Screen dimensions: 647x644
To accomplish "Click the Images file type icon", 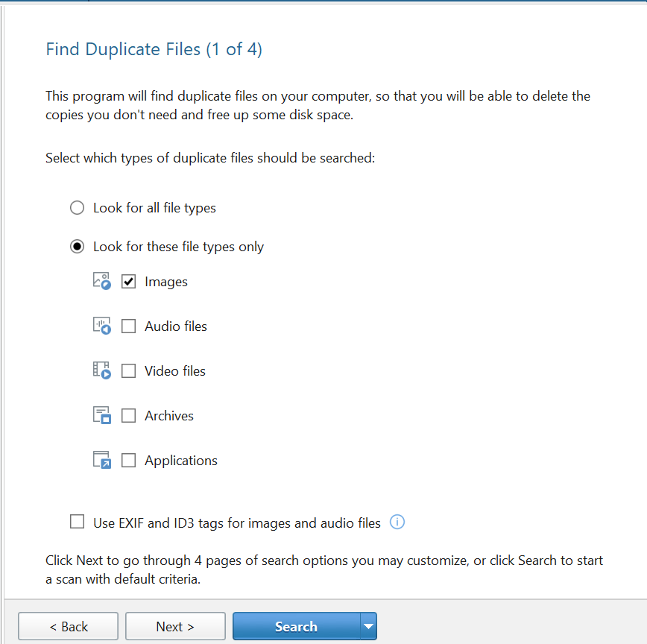I will pos(102,281).
